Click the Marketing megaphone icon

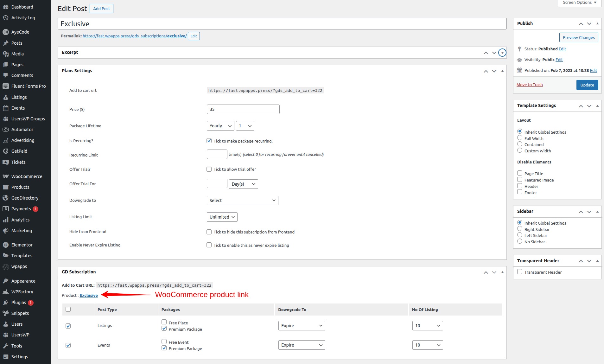pyautogui.click(x=5, y=231)
